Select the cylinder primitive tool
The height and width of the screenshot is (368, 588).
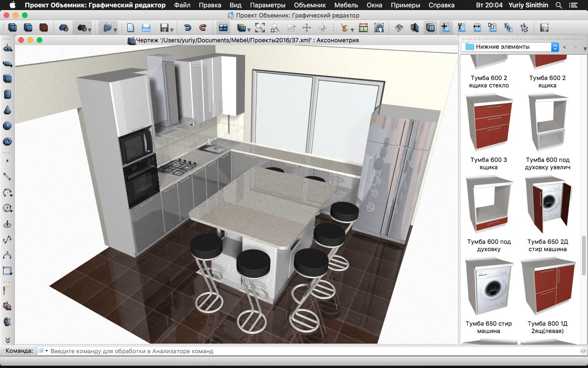click(7, 94)
